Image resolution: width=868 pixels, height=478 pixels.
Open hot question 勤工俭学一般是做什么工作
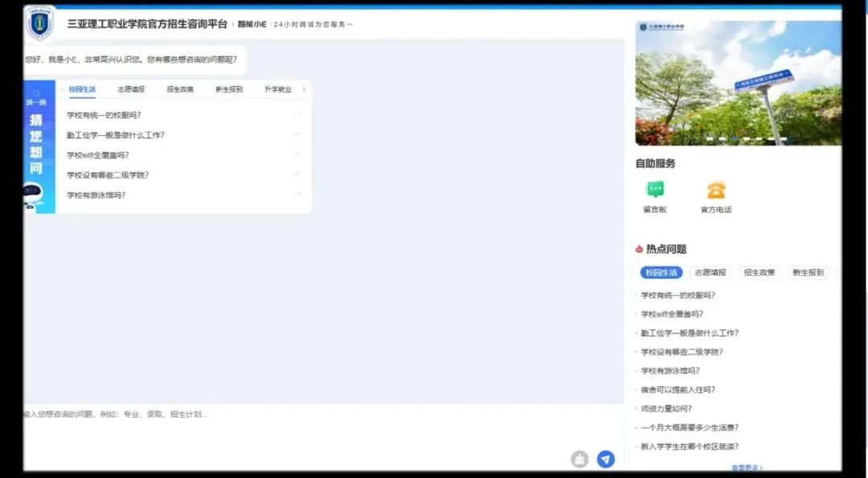tap(690, 333)
